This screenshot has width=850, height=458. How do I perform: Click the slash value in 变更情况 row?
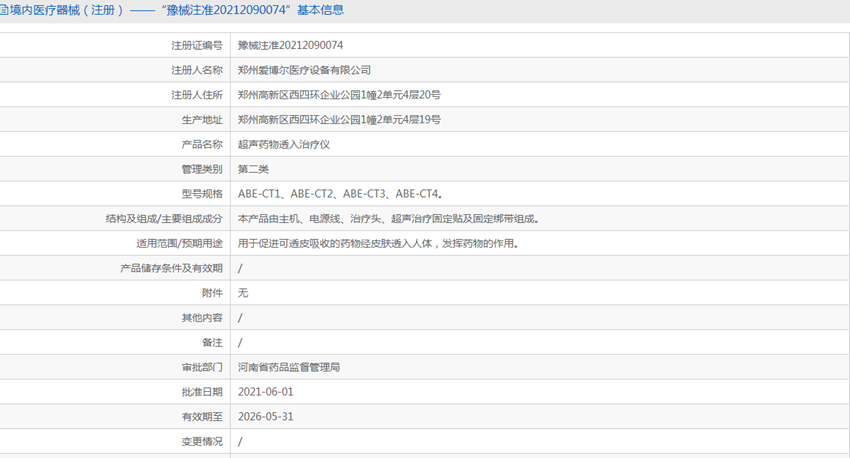pyautogui.click(x=240, y=442)
